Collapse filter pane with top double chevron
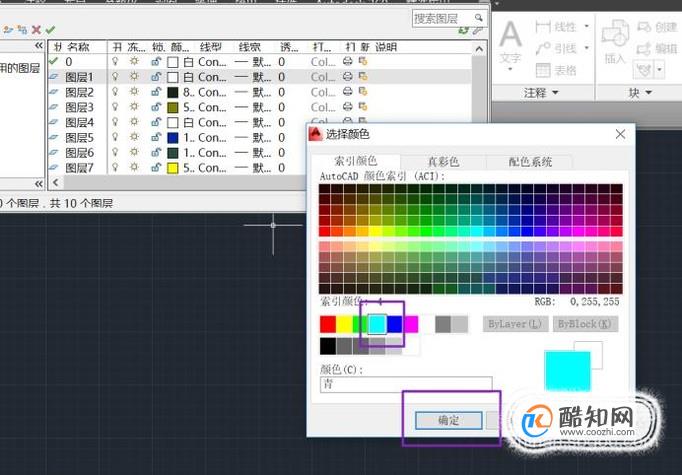The width and height of the screenshot is (682, 475). 39,46
